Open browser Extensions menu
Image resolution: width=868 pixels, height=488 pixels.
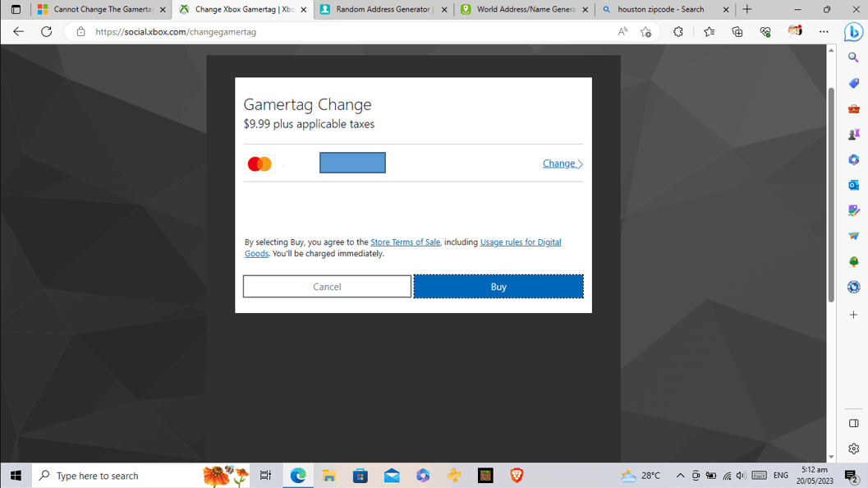(678, 31)
